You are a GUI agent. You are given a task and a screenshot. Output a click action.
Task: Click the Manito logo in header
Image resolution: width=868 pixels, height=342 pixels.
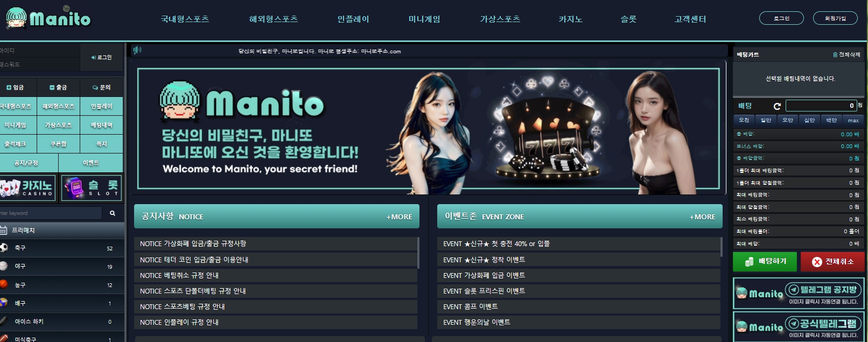48,18
